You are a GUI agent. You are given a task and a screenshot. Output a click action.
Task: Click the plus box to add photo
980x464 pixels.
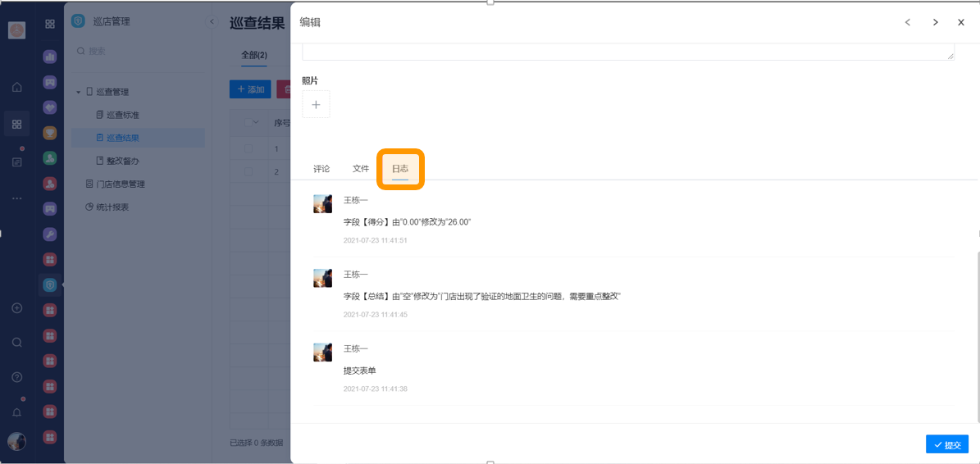tap(316, 105)
